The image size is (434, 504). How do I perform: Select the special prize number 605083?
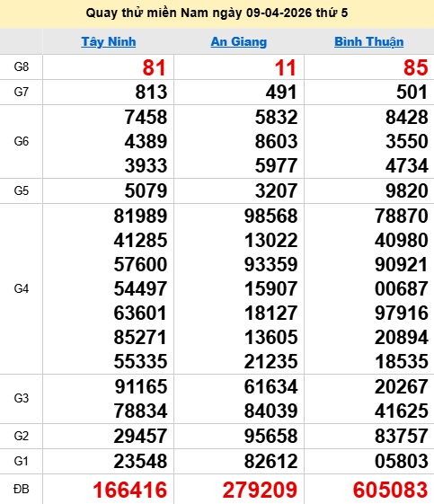(390, 490)
